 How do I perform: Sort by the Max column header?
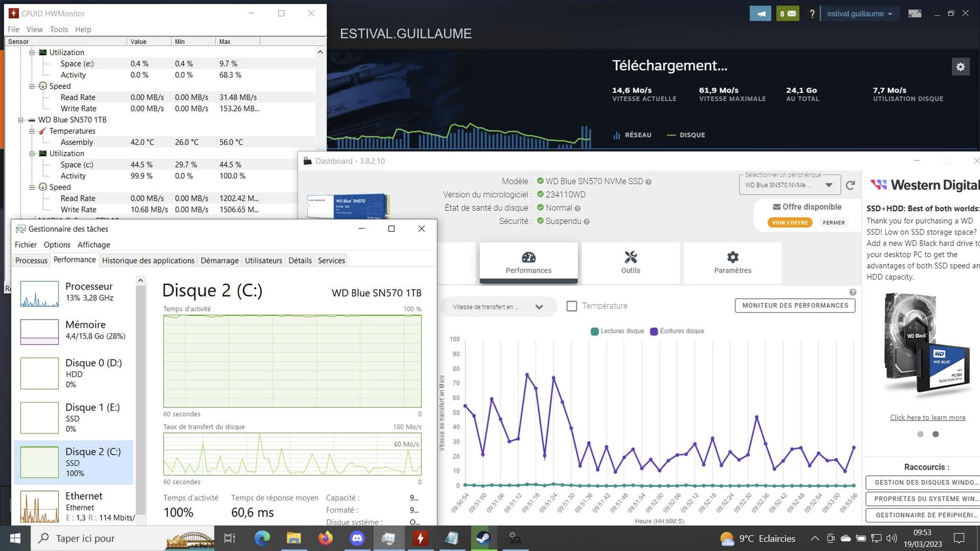pyautogui.click(x=238, y=42)
